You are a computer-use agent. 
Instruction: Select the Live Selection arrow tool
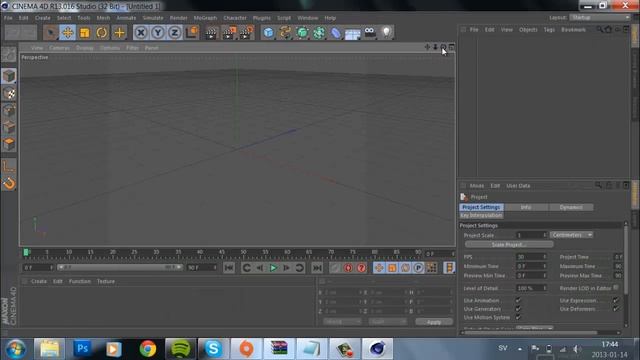coord(51,32)
